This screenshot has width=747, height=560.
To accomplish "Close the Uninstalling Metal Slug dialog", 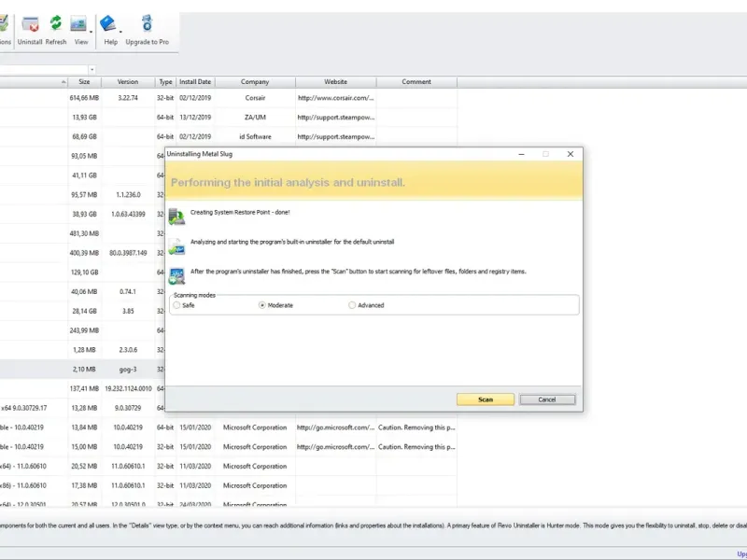I will coord(571,154).
